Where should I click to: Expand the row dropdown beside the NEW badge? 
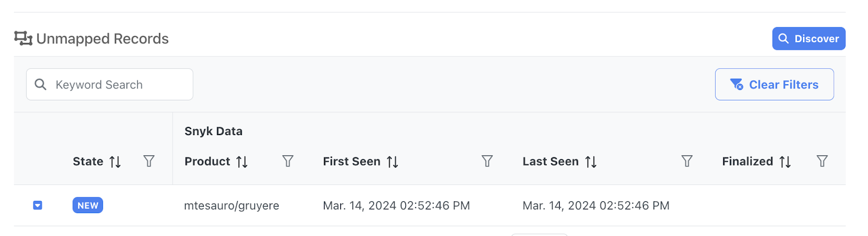pos(37,205)
